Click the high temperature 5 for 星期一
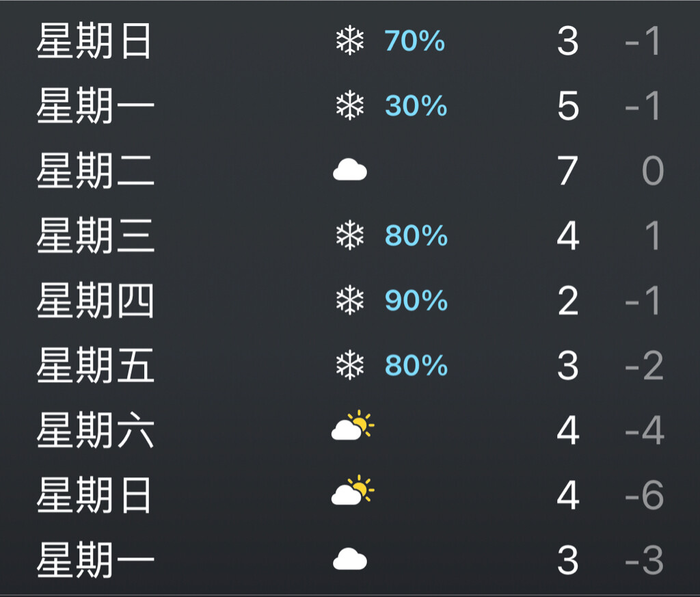 (x=568, y=106)
